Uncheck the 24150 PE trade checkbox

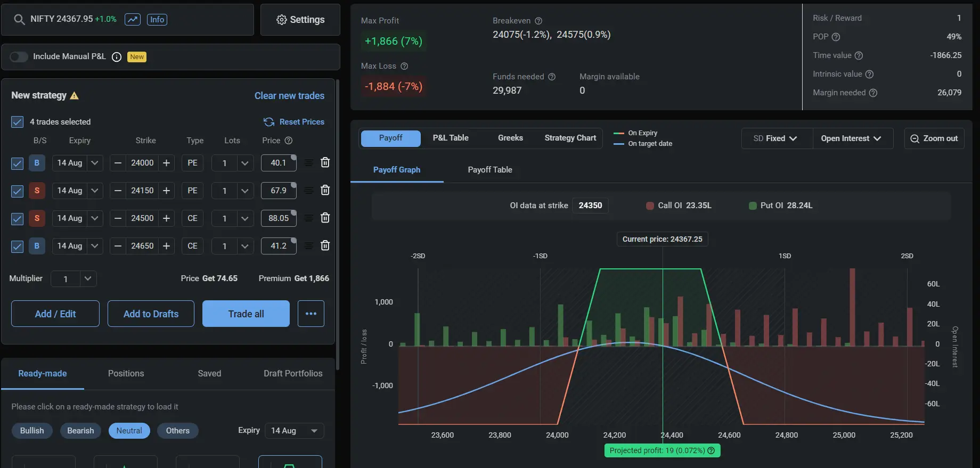coord(17,191)
